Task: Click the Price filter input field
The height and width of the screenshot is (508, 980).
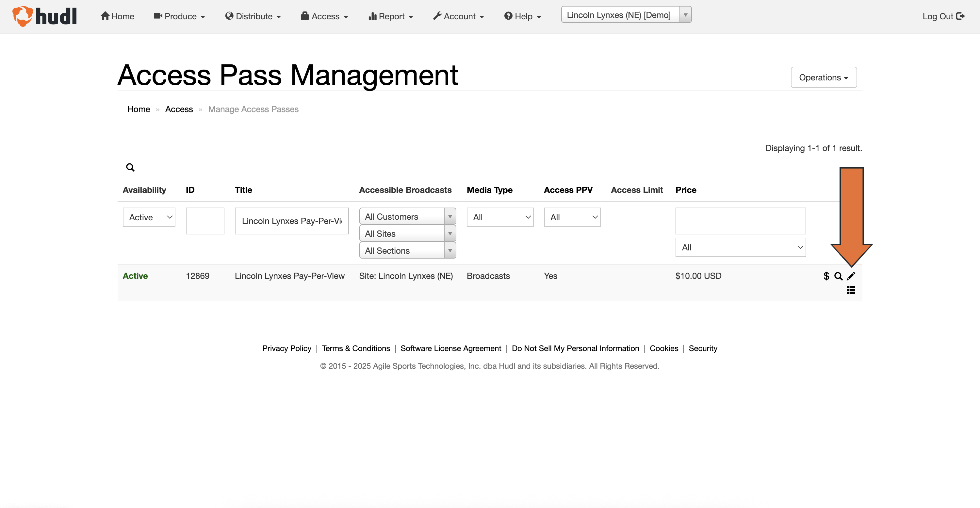Action: (740, 221)
